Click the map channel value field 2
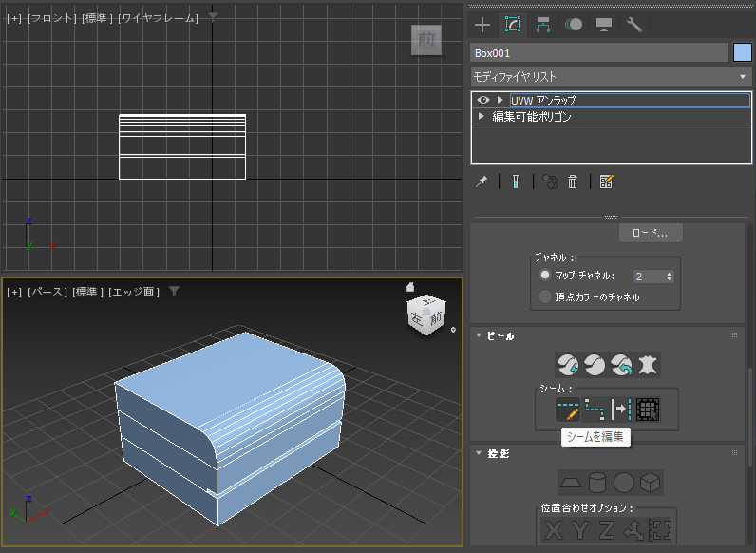The image size is (756, 553). click(648, 276)
